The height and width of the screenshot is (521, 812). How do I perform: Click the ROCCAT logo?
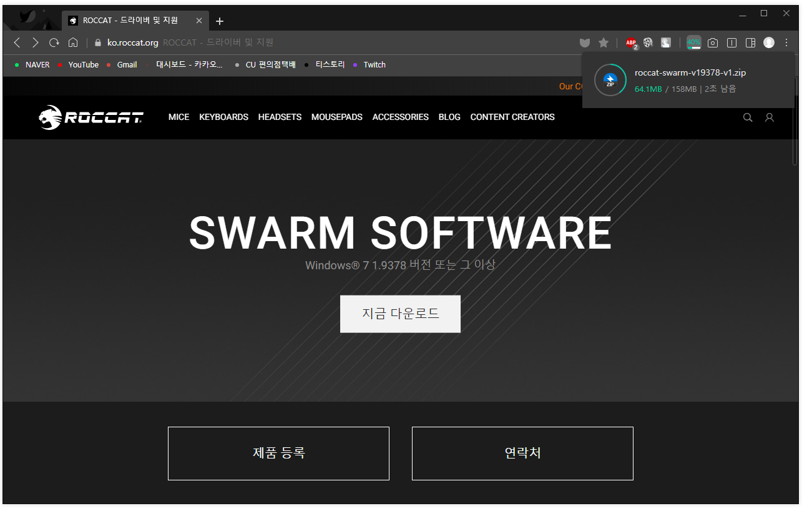click(x=90, y=117)
